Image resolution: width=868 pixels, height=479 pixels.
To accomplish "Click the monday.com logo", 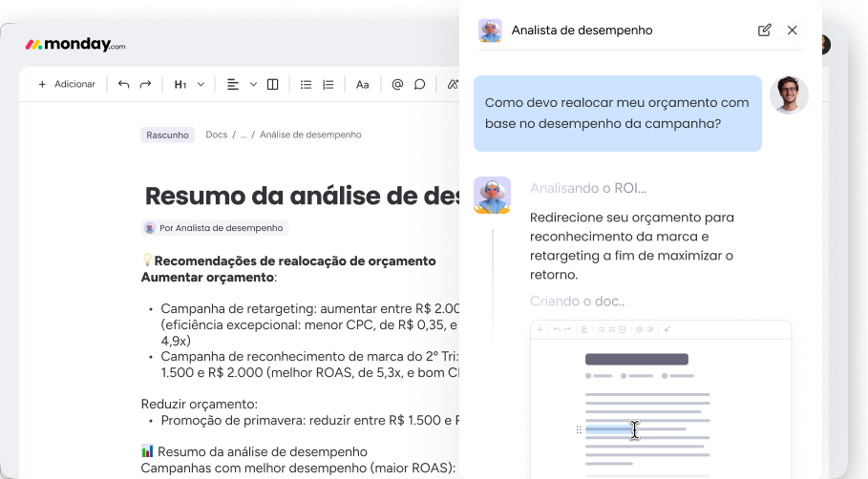I will 75,44.
